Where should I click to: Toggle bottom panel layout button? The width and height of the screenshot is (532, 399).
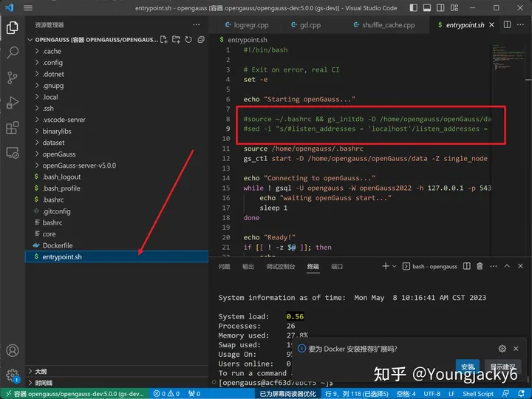point(427,8)
